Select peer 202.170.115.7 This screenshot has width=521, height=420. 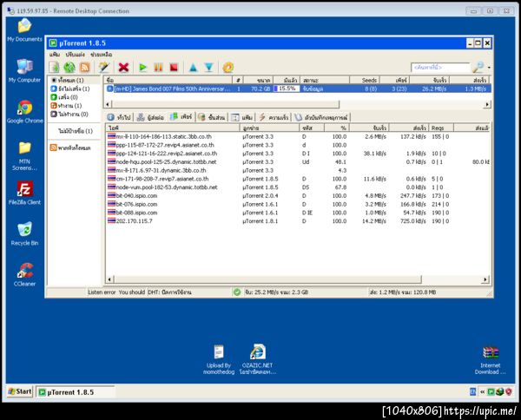point(297,221)
